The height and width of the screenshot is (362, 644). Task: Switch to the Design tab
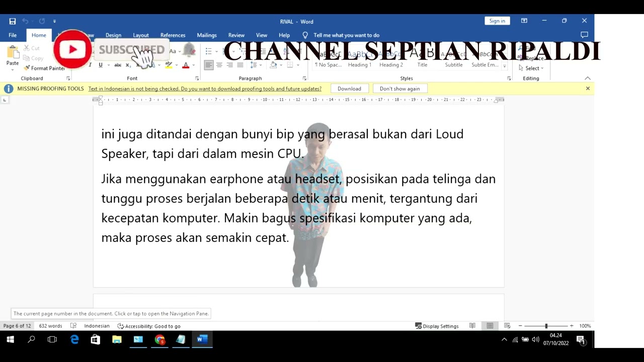[113, 35]
